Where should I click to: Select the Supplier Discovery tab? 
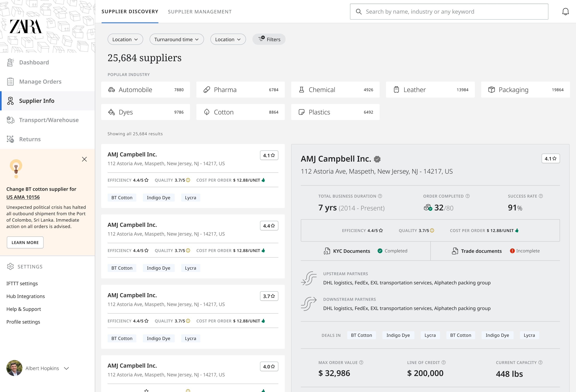click(x=130, y=12)
